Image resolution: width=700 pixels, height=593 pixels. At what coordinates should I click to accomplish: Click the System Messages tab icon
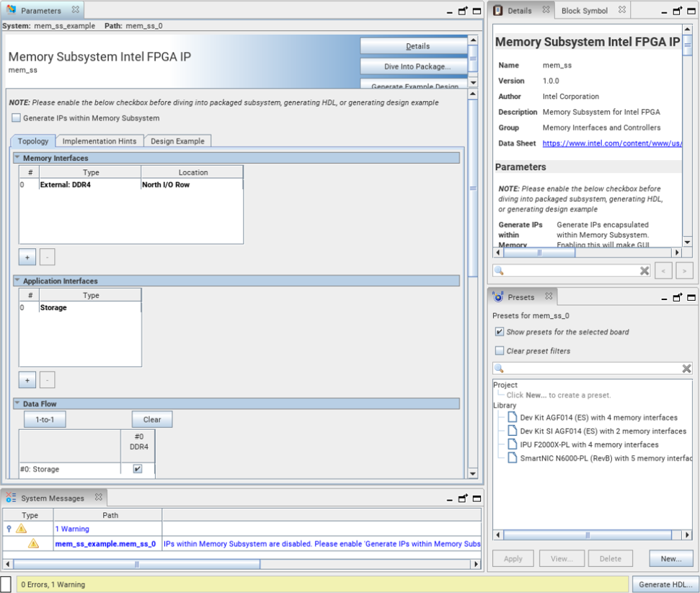11,497
